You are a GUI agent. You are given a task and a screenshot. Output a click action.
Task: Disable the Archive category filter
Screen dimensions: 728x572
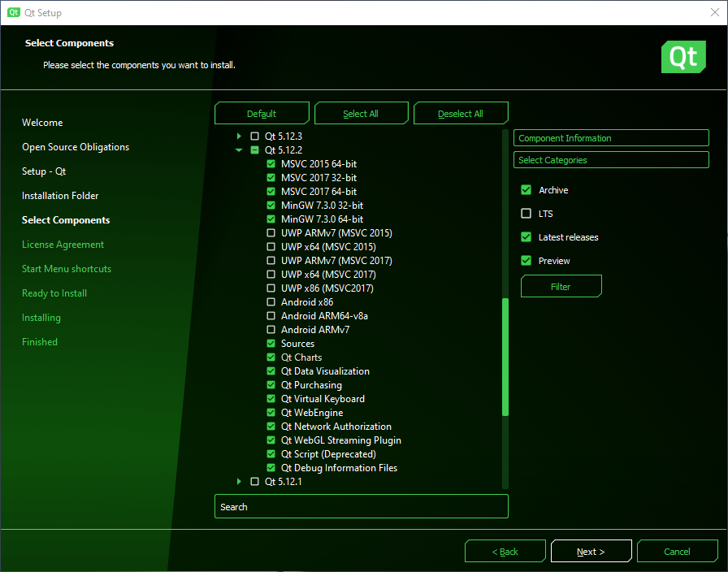click(526, 190)
